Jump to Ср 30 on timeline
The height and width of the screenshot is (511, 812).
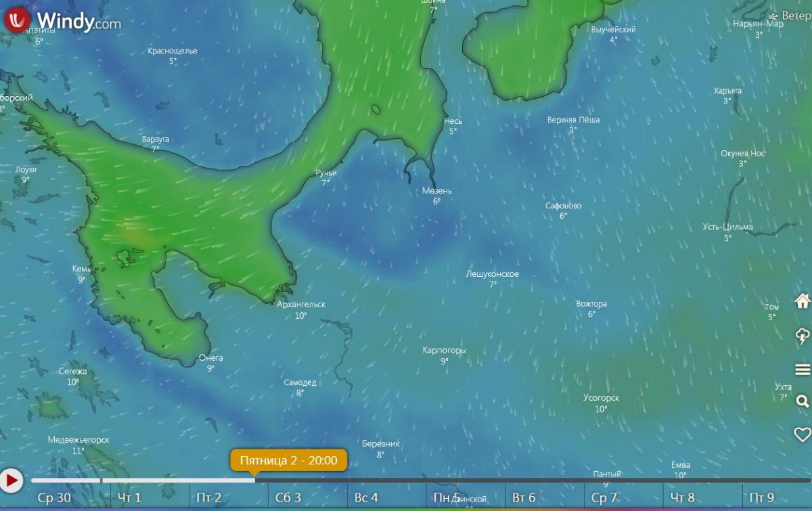tap(54, 498)
